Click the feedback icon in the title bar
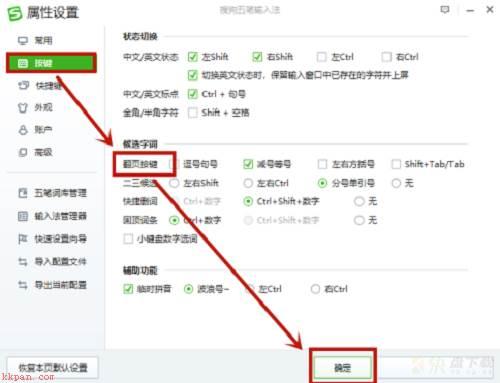 coord(445,10)
